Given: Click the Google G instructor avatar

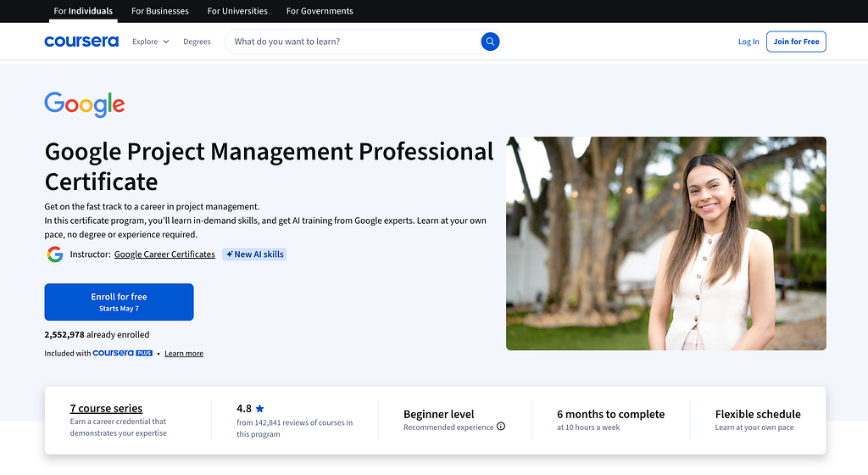Looking at the screenshot, I should [x=55, y=254].
